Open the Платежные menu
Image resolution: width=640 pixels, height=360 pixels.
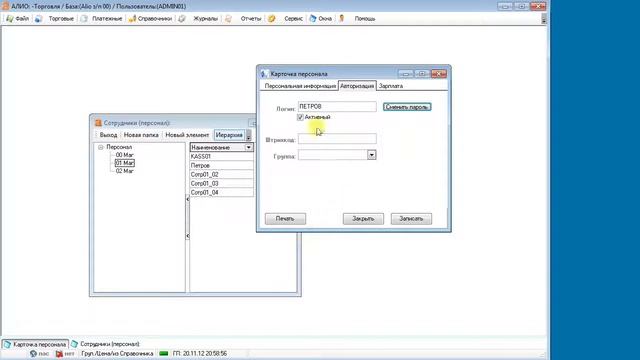coord(107,19)
